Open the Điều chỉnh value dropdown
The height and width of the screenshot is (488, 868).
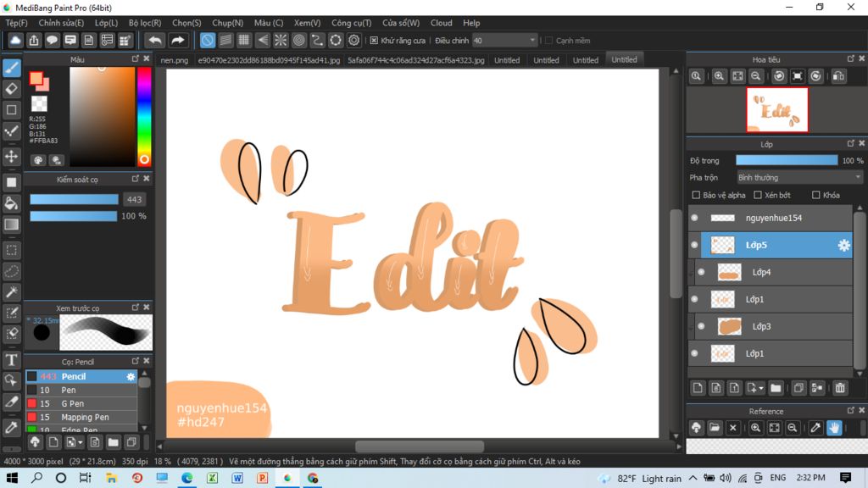pyautogui.click(x=504, y=41)
